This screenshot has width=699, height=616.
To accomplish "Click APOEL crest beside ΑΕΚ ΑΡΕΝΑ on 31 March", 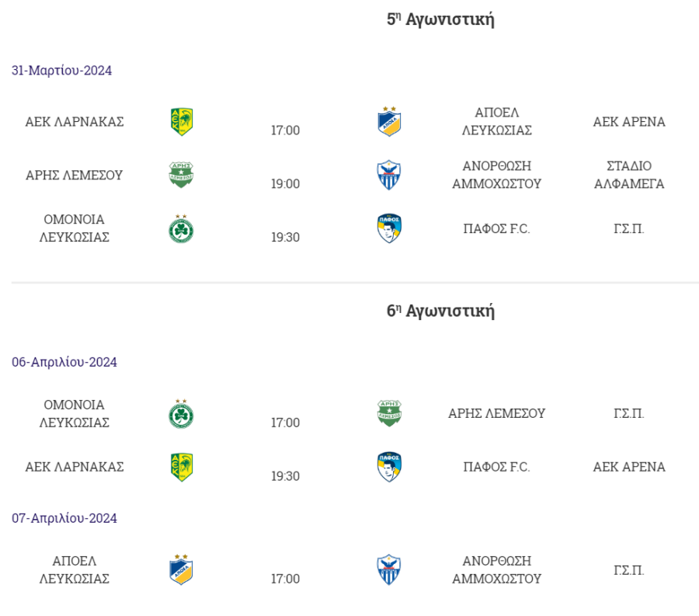I will 389,121.
